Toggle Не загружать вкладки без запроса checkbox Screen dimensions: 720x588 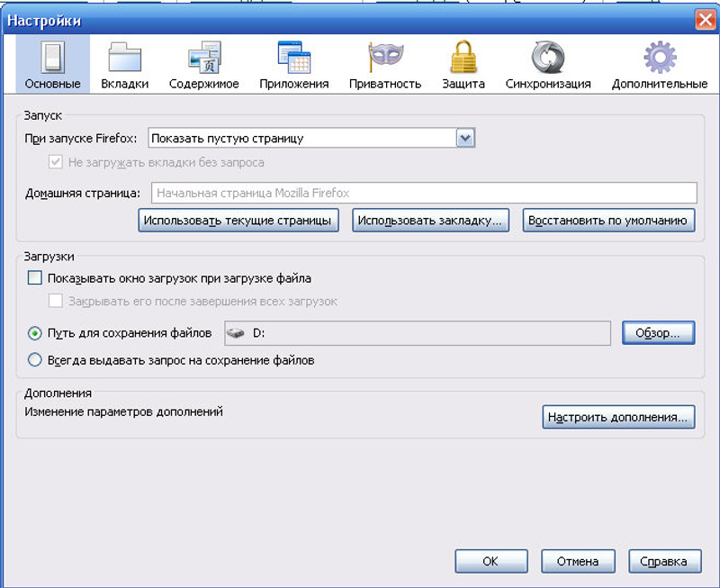pyautogui.click(x=56, y=162)
